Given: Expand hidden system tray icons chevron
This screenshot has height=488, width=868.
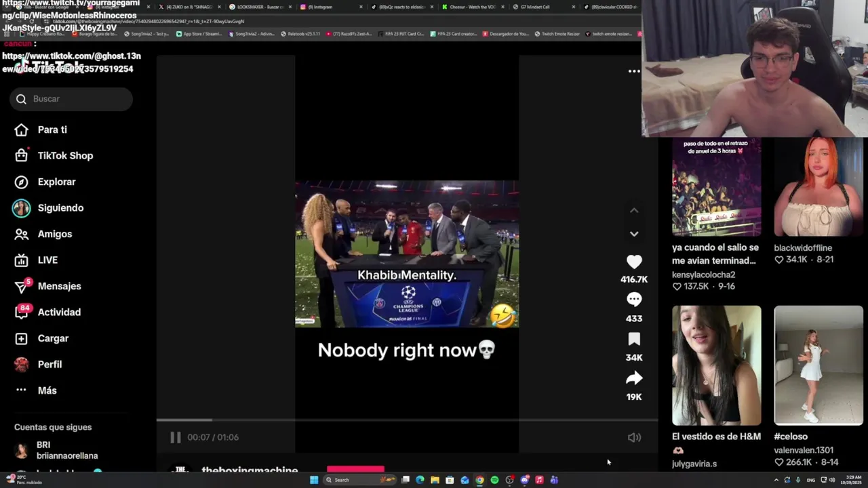Looking at the screenshot, I should coord(776,480).
